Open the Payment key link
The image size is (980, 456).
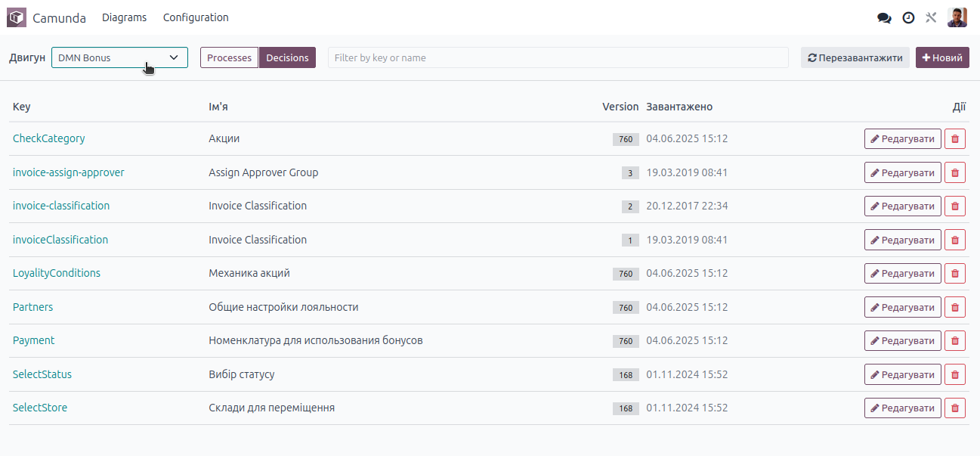(34, 340)
